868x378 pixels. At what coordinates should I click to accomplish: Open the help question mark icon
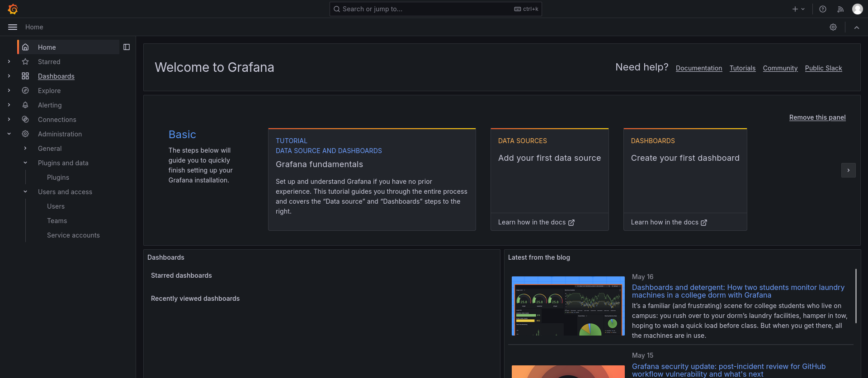[823, 9]
